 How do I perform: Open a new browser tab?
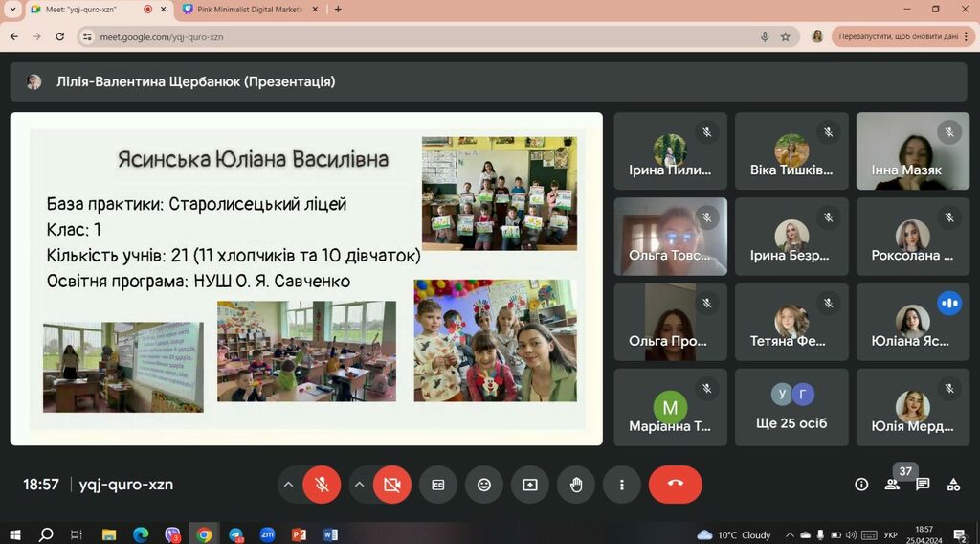(x=338, y=10)
